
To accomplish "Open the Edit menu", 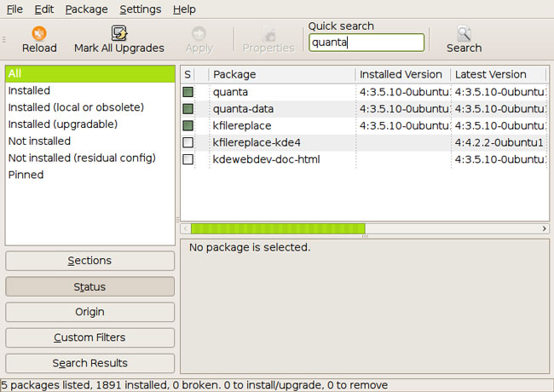I will pos(44,9).
